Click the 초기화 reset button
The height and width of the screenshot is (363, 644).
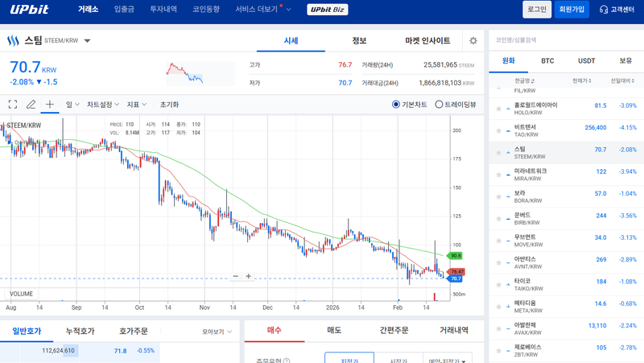(x=169, y=105)
